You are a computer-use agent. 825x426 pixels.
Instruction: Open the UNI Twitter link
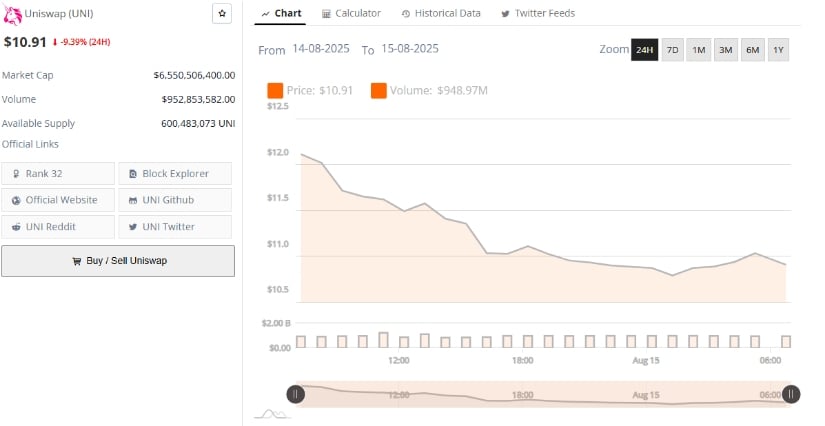click(x=175, y=227)
